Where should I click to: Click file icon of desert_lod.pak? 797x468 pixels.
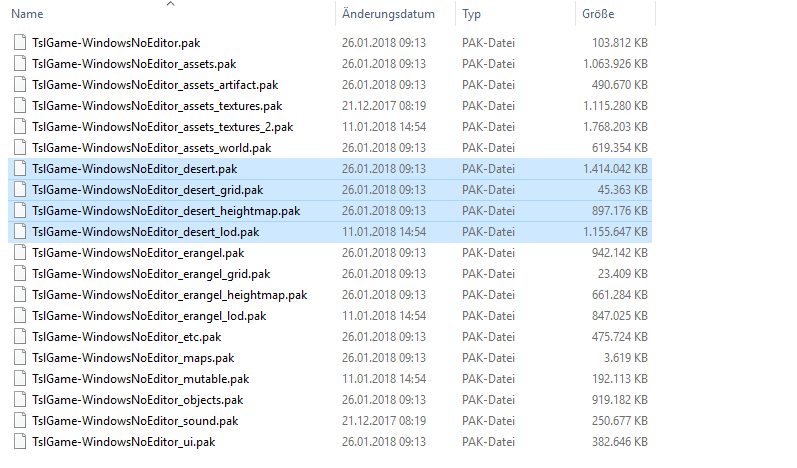[x=20, y=232]
